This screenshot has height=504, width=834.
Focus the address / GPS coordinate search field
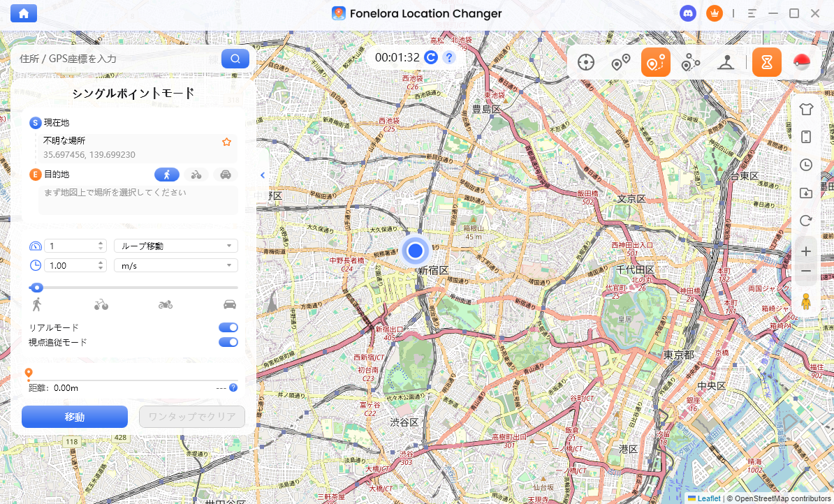115,59
